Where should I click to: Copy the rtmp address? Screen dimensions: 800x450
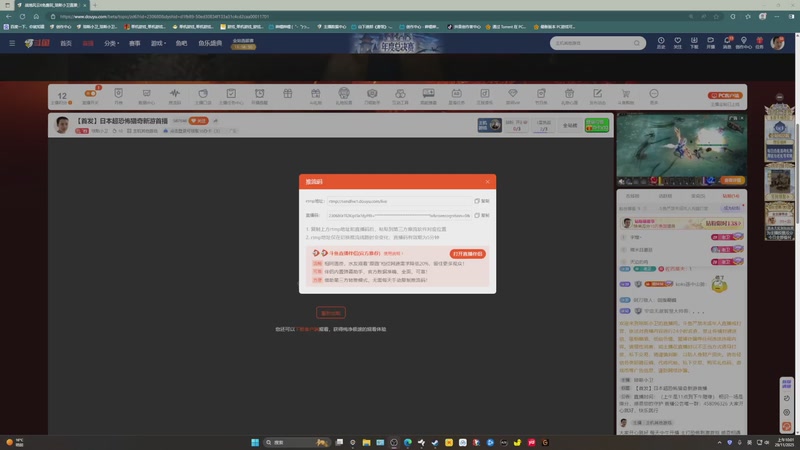[482, 201]
